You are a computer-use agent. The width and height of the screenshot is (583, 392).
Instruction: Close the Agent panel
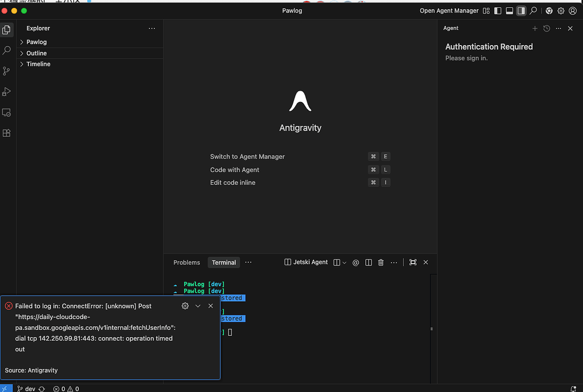(x=571, y=28)
